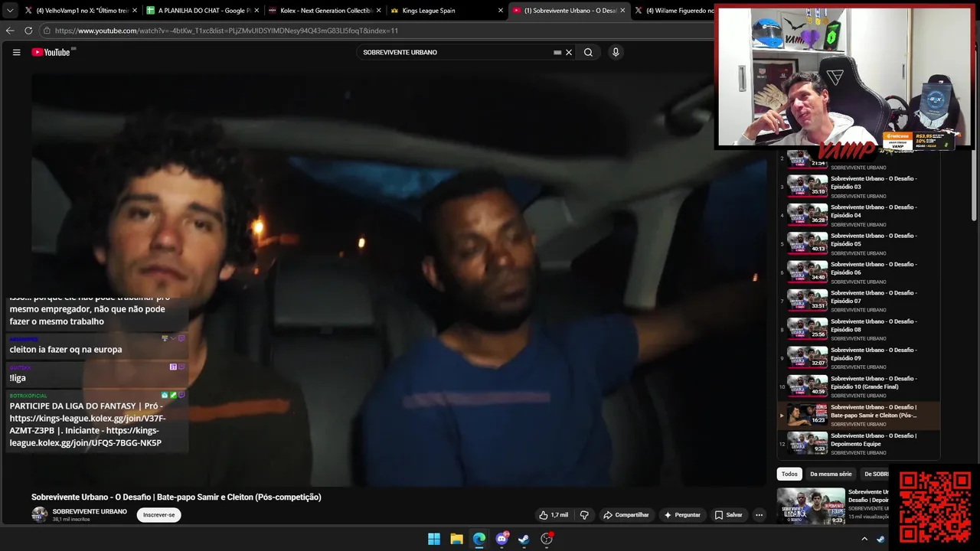Close the VelhoVamp1 no X tab

click(x=135, y=11)
